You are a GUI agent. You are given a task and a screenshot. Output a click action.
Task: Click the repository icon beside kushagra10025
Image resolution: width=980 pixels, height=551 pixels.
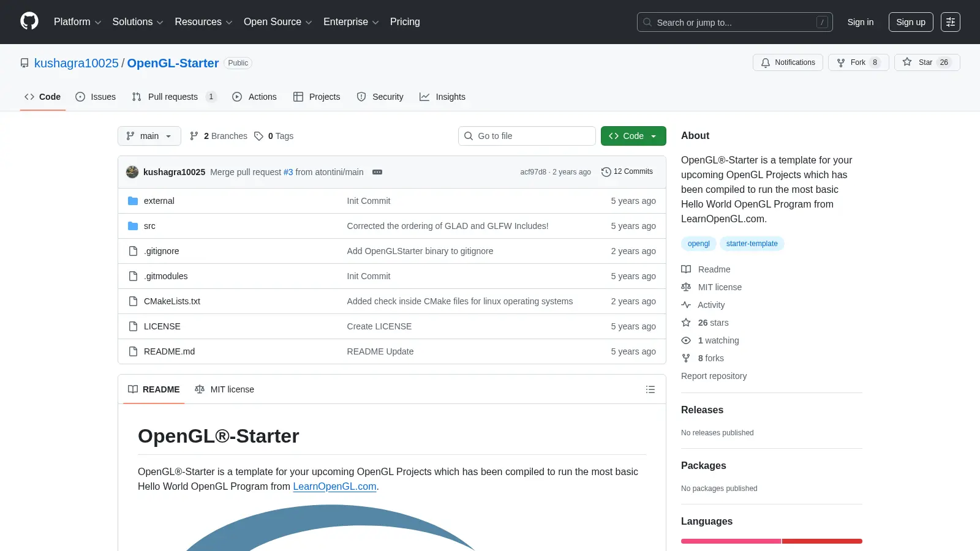24,63
